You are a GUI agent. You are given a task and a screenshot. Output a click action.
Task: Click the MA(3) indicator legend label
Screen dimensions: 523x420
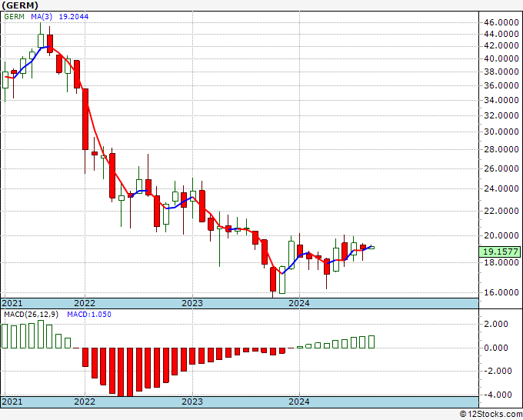point(42,16)
